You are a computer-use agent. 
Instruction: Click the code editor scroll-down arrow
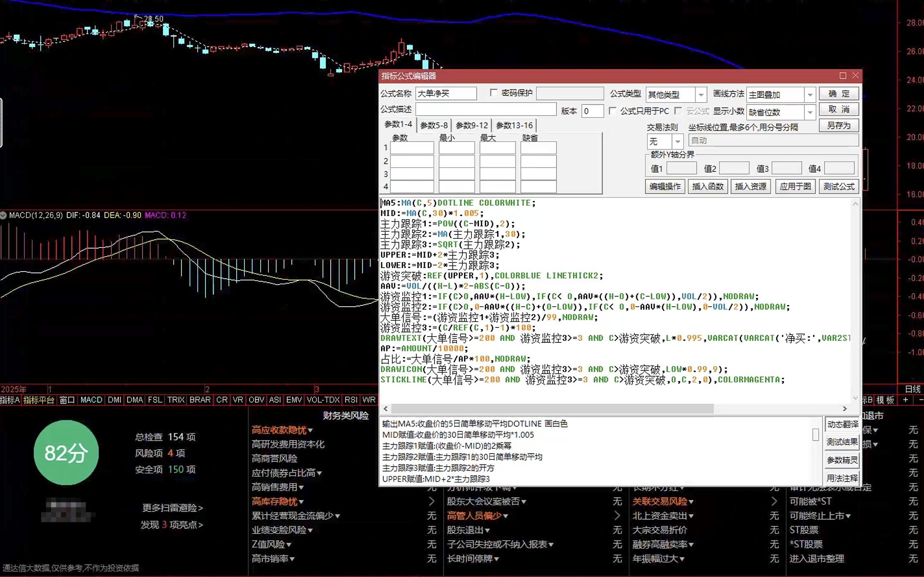[855, 398]
